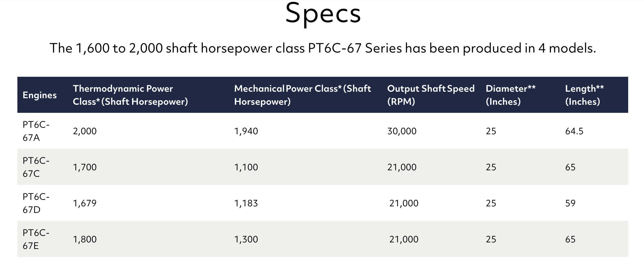Viewport: 644px width, 271px height.
Task: Click the PT6C-67 Series description sentence
Action: tap(323, 48)
